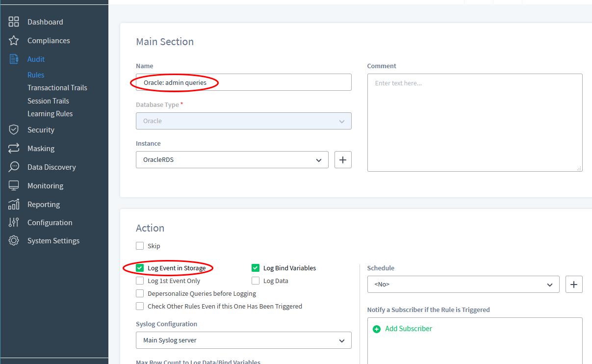Viewport: 592px width, 364px height.
Task: Open the Masking section
Action: [41, 148]
